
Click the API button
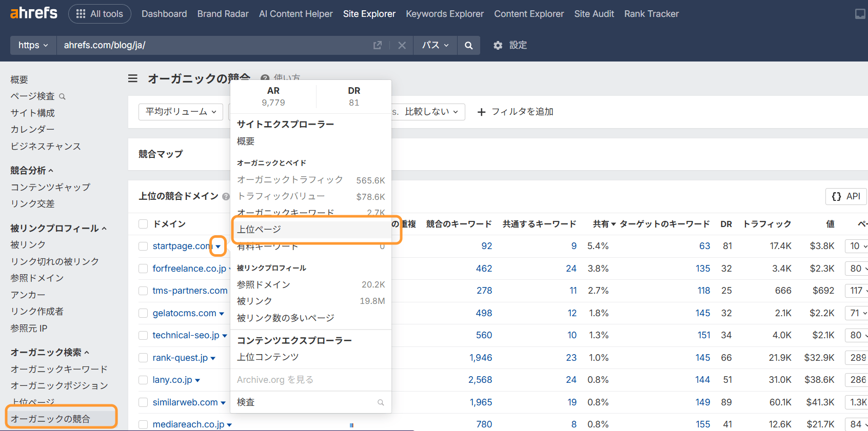(x=846, y=196)
